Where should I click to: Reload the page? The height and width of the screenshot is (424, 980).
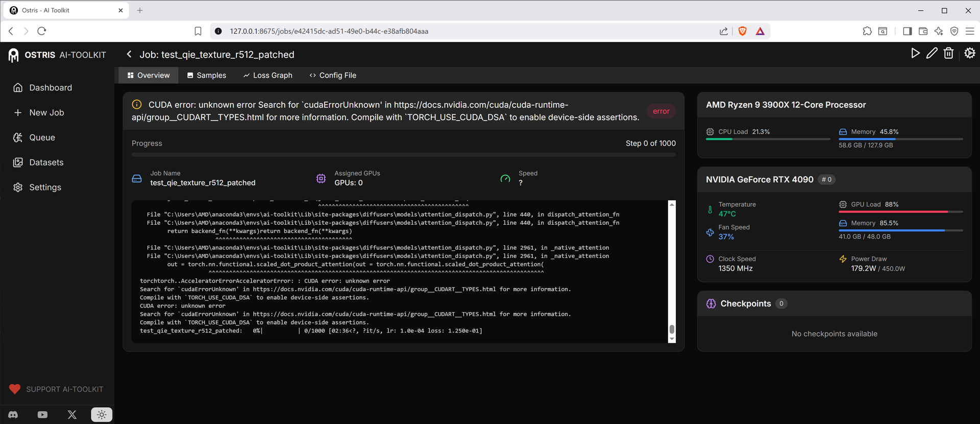coord(42,31)
